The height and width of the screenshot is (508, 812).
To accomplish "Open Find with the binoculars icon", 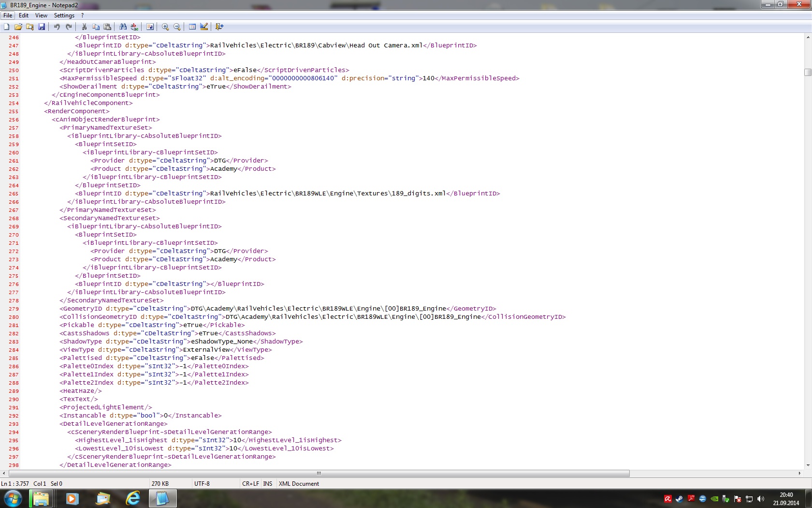I will [x=123, y=27].
